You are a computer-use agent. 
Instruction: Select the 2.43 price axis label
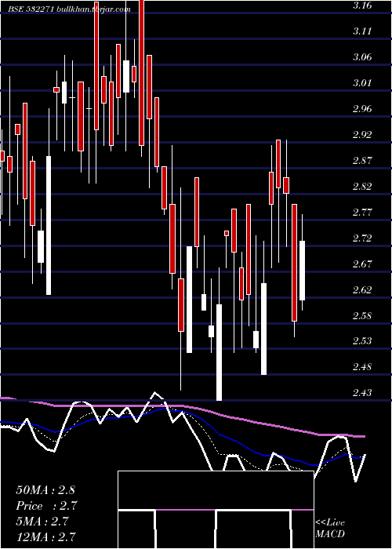click(x=363, y=393)
